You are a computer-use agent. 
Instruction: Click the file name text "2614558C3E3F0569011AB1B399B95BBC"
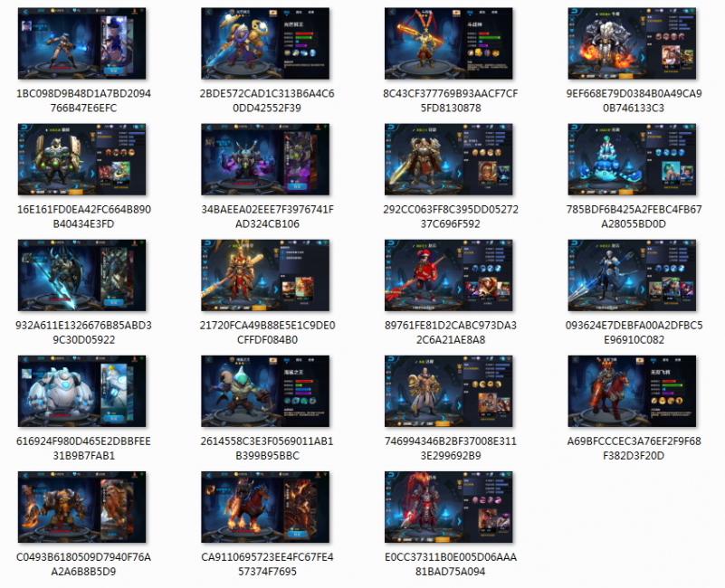(x=267, y=449)
